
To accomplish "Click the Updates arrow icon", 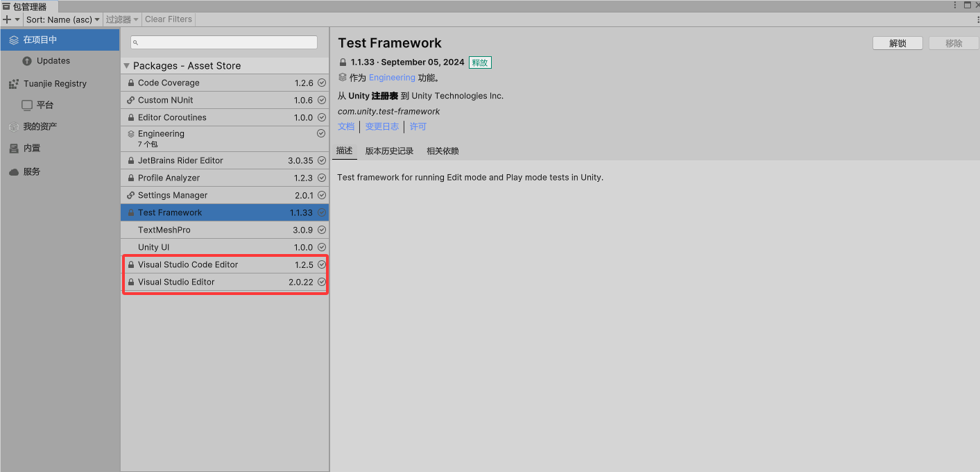I will coord(27,61).
